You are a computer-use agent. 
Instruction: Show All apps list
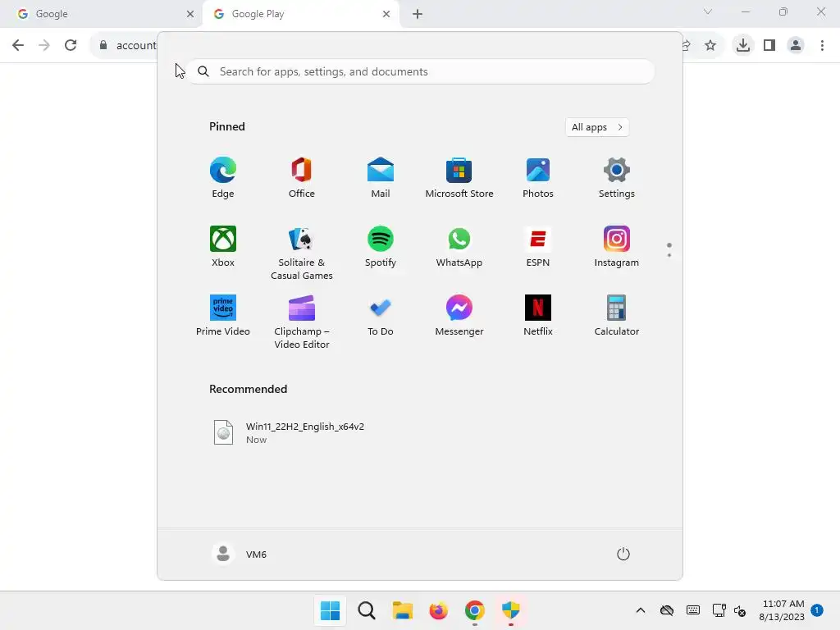597,127
